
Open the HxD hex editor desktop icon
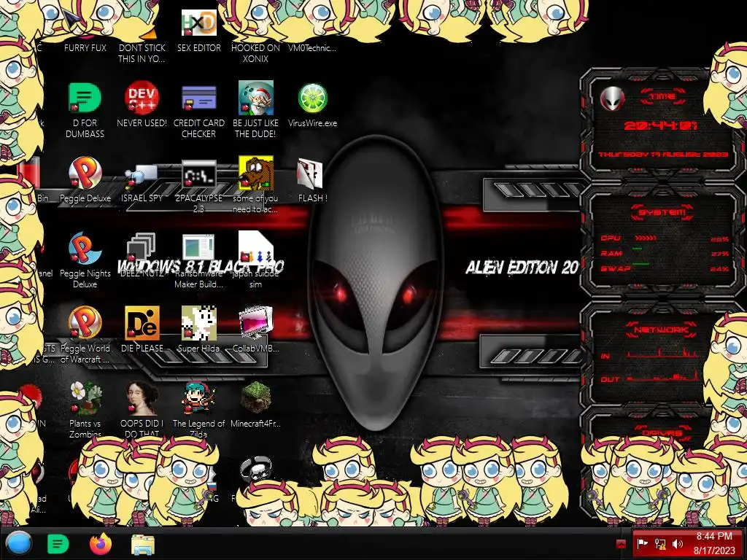pos(198,23)
